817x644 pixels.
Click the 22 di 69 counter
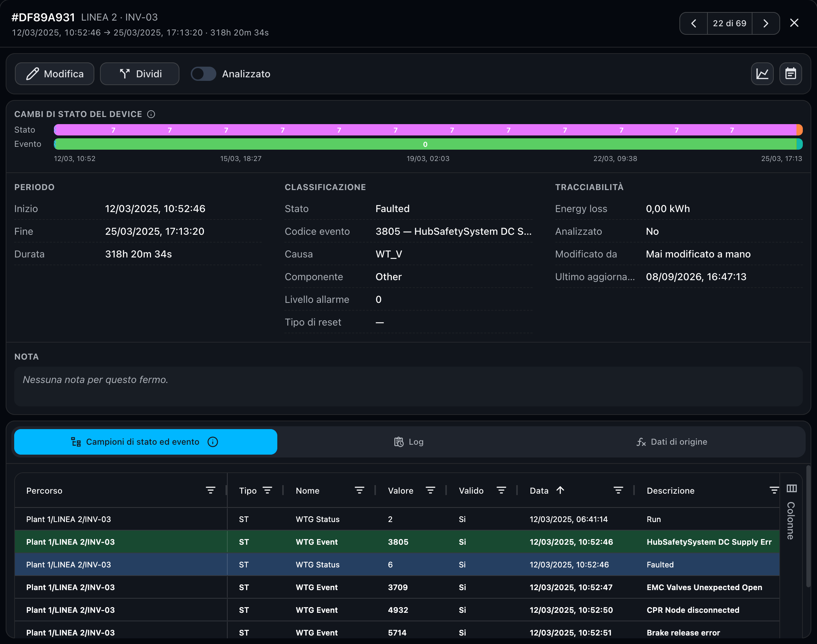[729, 23]
